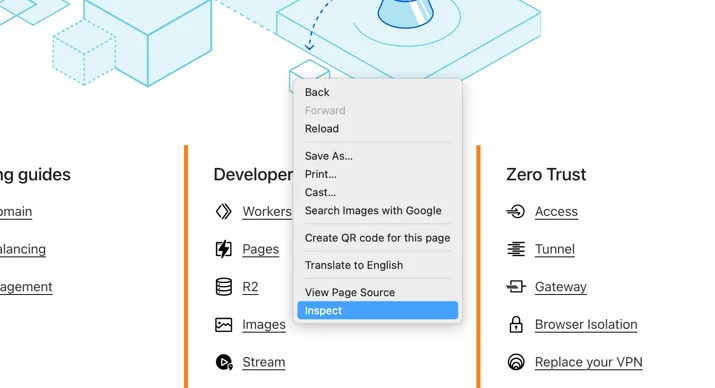Open the Browser Isolation link
Image resolution: width=715 pixels, height=388 pixels.
click(586, 325)
